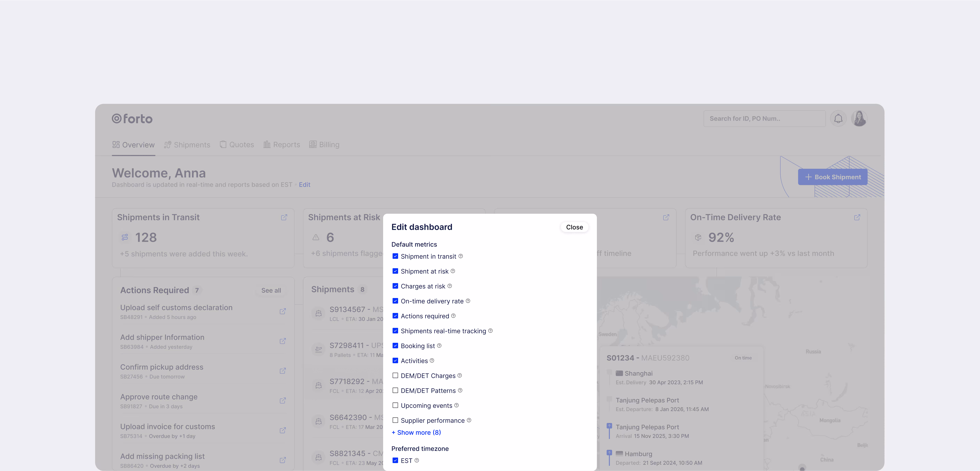Screen dimensions: 980x471
Task: Enable DEM/DET Charges checkbox
Action: click(395, 375)
